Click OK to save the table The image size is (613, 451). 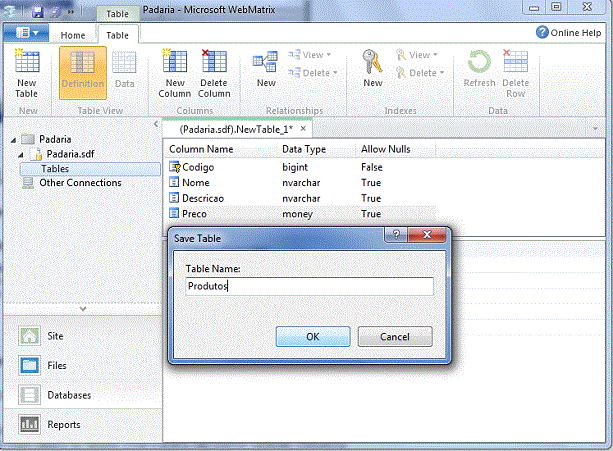(313, 336)
